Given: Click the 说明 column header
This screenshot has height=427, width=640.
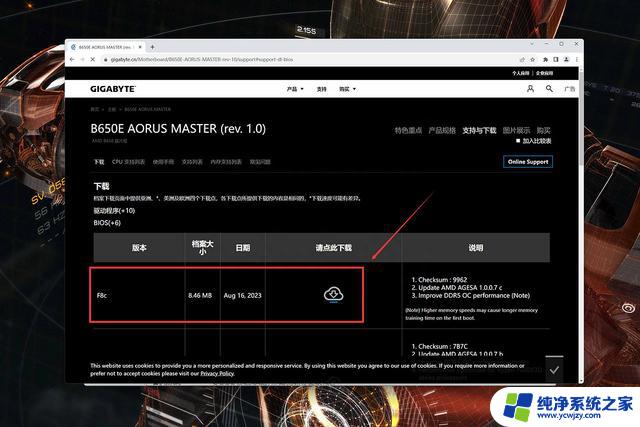Looking at the screenshot, I should [x=476, y=248].
